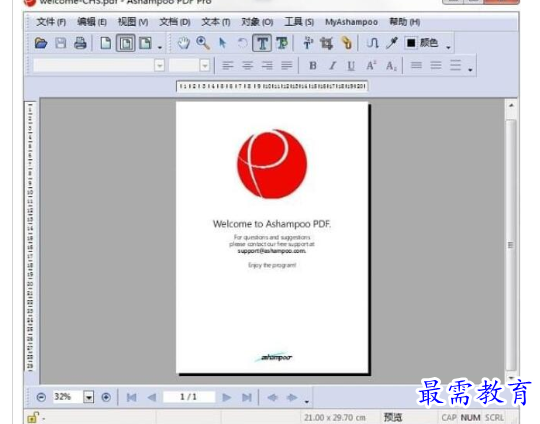Click the vertical scrollbar up arrow
The height and width of the screenshot is (424, 540).
pos(511,105)
